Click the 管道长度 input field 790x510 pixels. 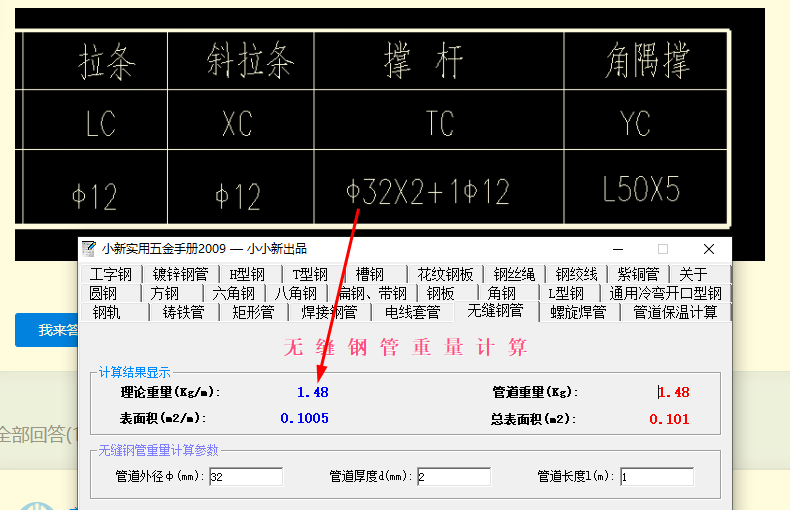(657, 477)
